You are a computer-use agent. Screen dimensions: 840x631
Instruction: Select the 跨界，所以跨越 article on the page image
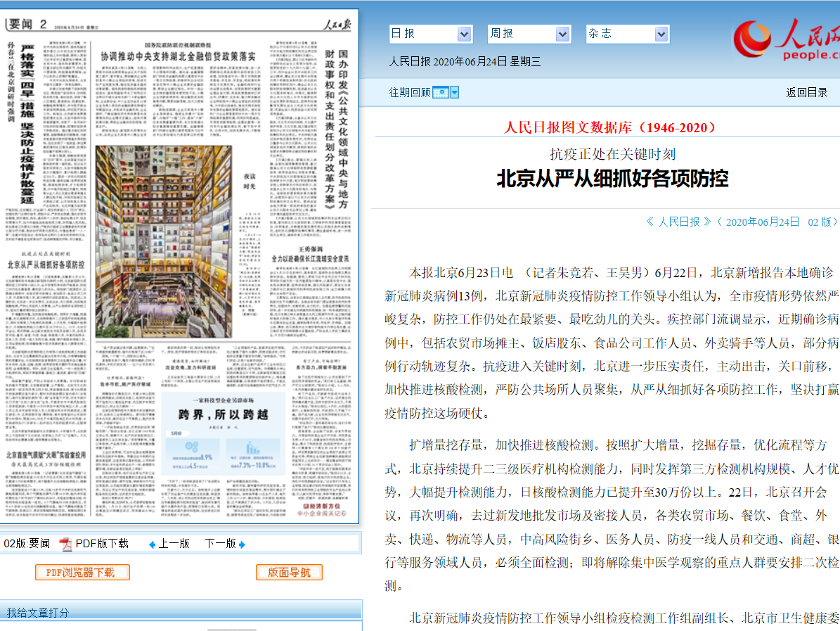(x=224, y=414)
